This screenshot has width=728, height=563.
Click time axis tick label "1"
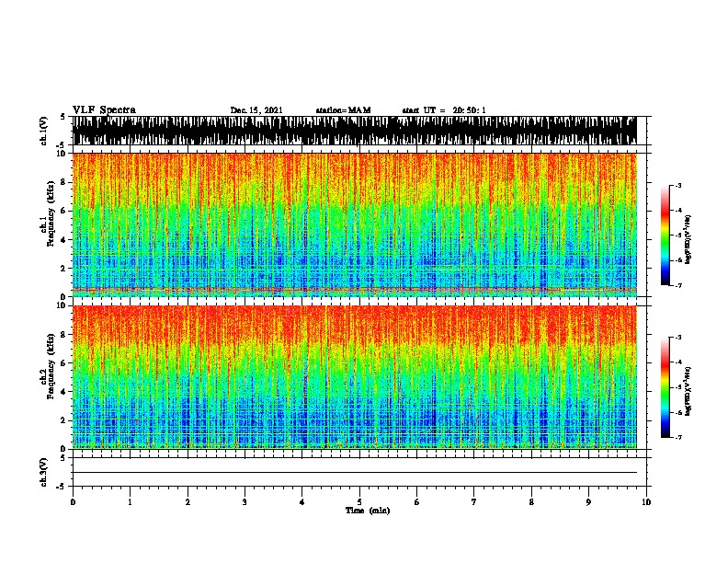tap(130, 502)
